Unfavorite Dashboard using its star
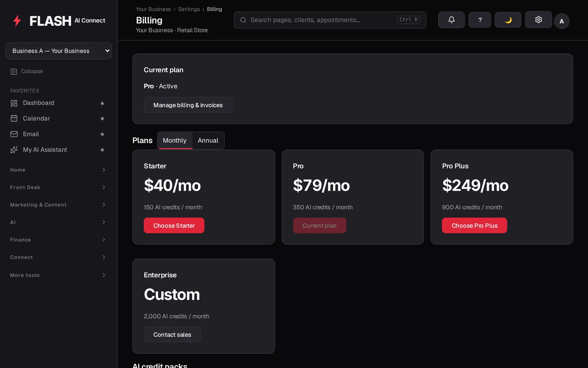Viewport: 588px width, 368px height. 102,103
